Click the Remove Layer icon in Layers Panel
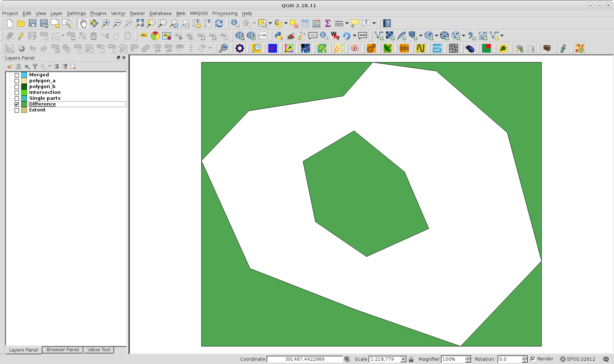The width and height of the screenshot is (614, 364). pyautogui.click(x=73, y=67)
